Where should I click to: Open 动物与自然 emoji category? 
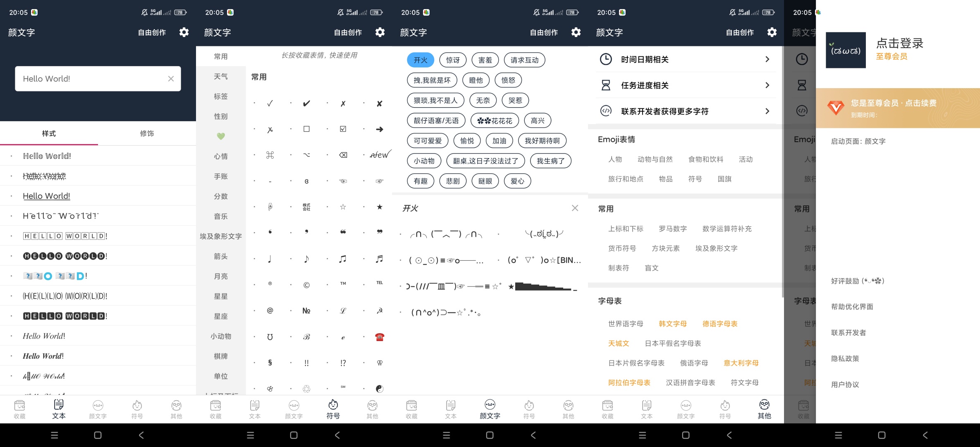tap(655, 159)
